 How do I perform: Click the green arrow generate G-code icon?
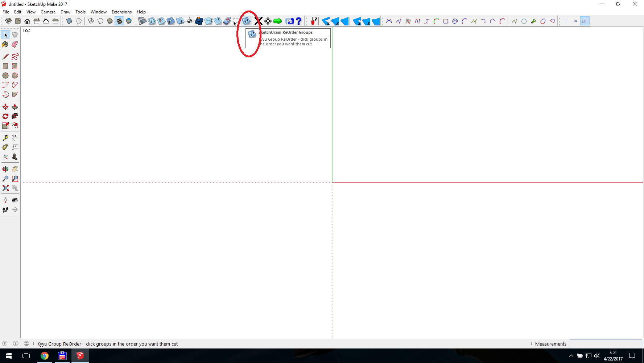click(277, 21)
